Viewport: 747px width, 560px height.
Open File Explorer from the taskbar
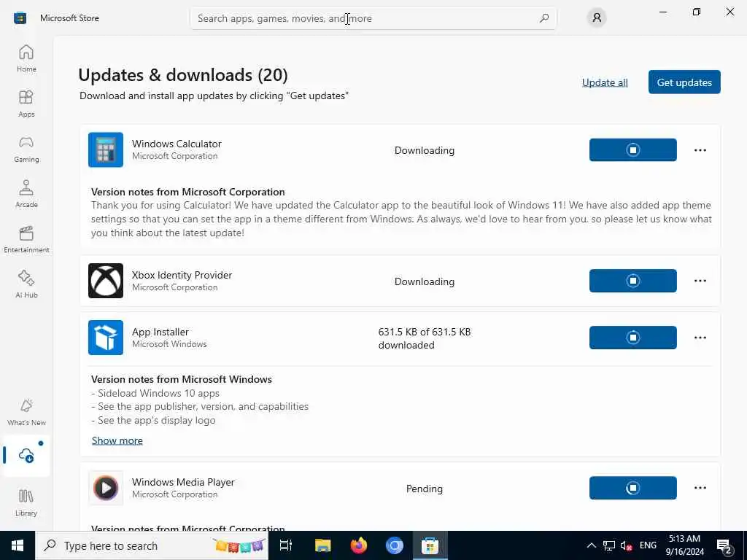coord(322,545)
